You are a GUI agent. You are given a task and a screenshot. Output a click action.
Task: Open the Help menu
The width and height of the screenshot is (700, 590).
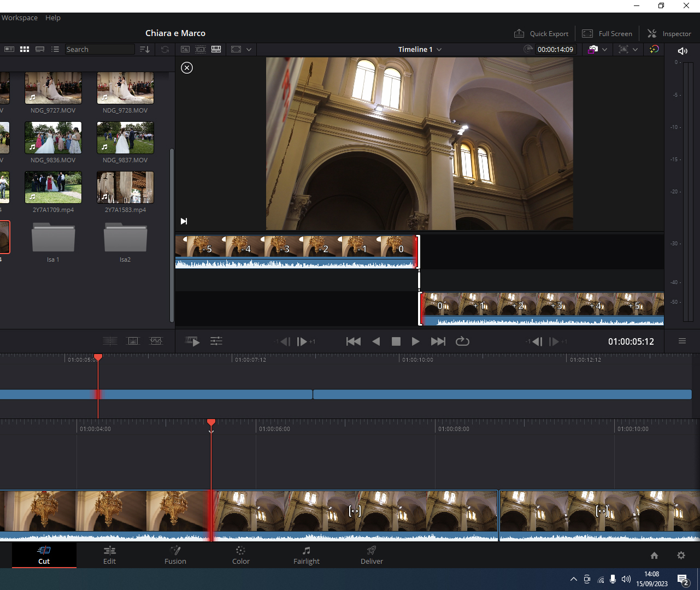(x=53, y=17)
